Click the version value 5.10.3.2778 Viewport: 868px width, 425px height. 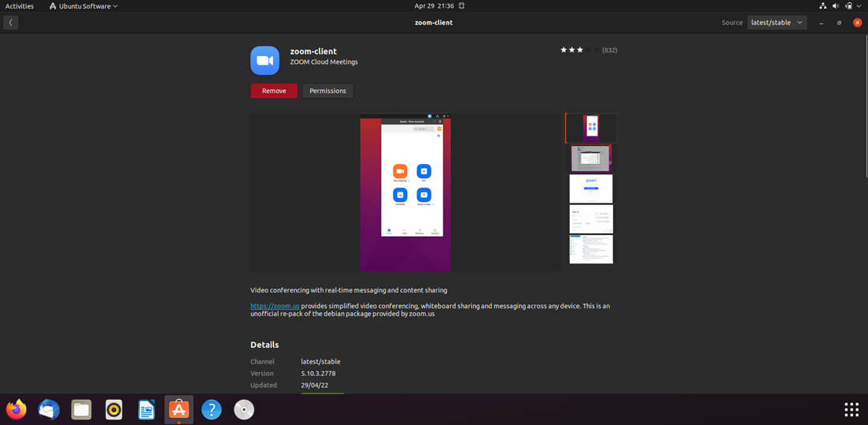[x=318, y=374]
